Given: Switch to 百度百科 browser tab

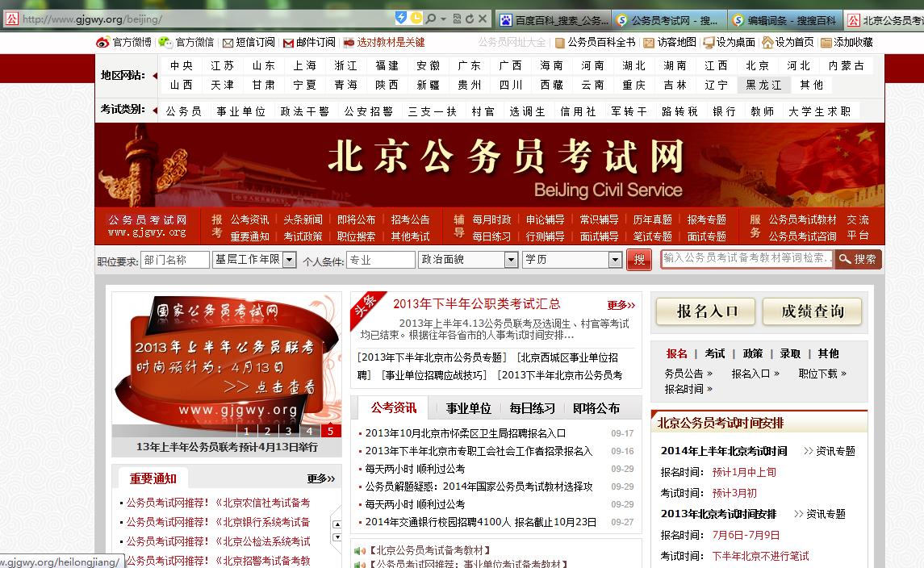Looking at the screenshot, I should pos(554,20).
